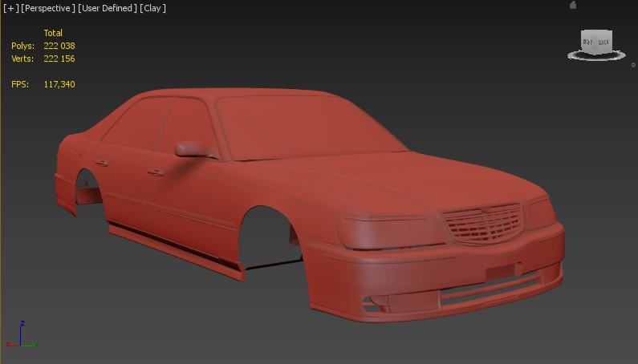
Task: Click the ViewCube Home icon
Action: tap(573, 5)
